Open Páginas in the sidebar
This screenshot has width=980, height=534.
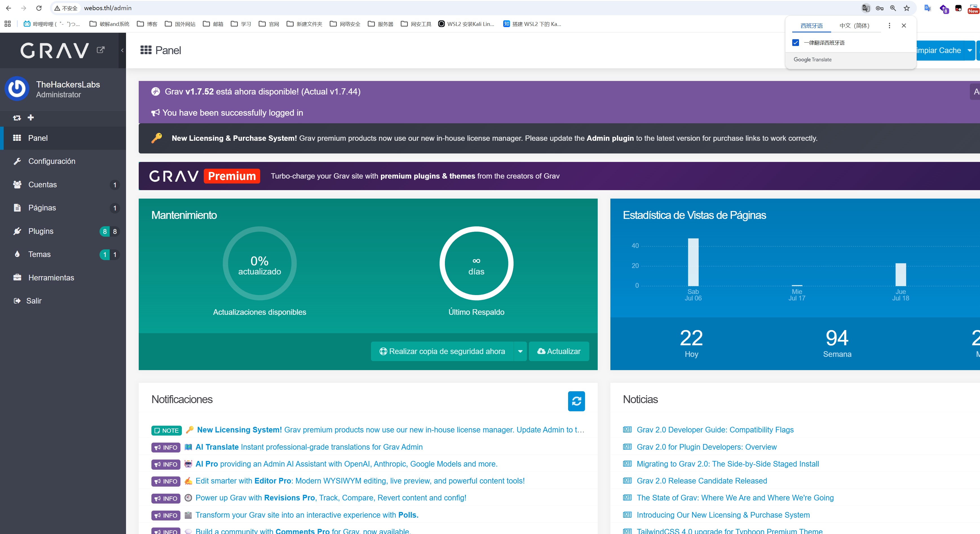63,208
